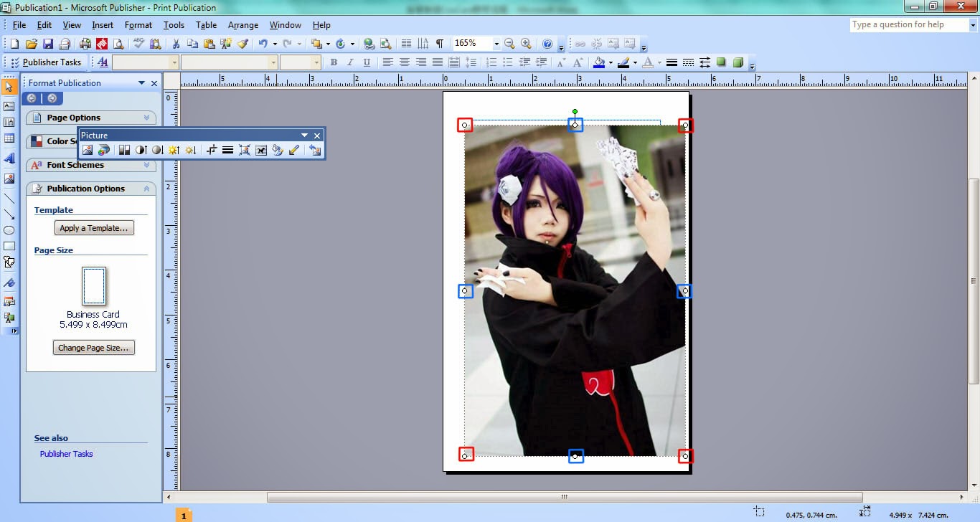Click Less Brightness on Picture toolbar
Viewport: 980px width, 522px height.
click(x=190, y=150)
